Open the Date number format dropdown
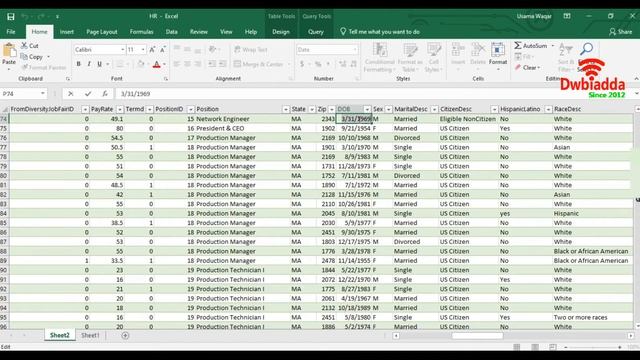The image size is (640, 360). tap(354, 49)
